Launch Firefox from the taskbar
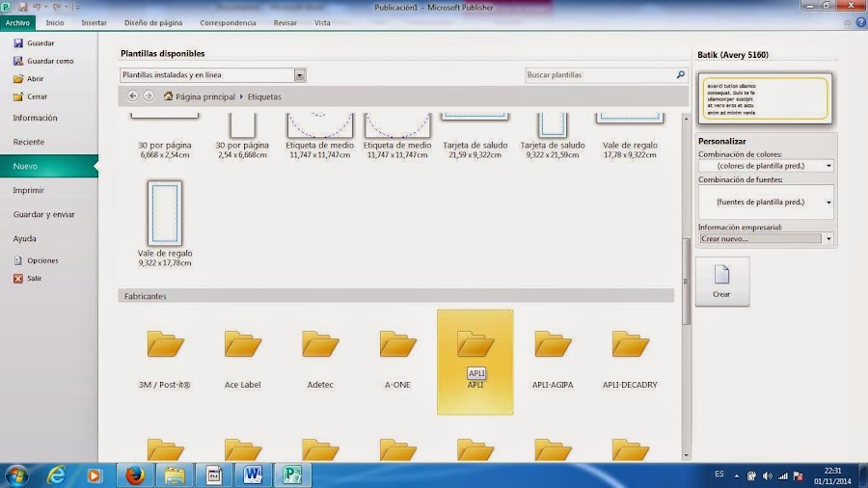Viewport: 868px width, 488px height. click(134, 474)
